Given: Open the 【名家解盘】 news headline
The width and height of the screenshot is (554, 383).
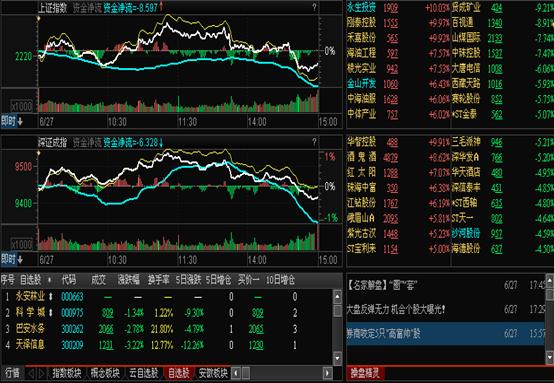Looking at the screenshot, I should [x=382, y=285].
